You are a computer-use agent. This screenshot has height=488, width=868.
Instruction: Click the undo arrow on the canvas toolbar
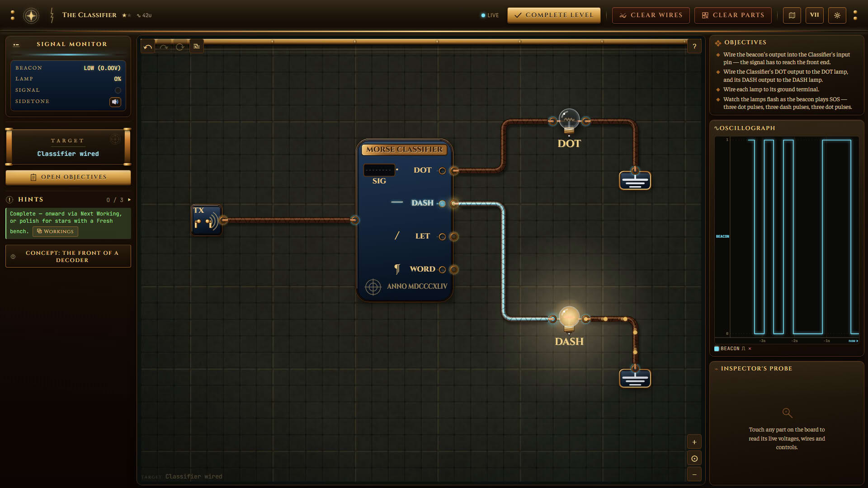click(148, 47)
